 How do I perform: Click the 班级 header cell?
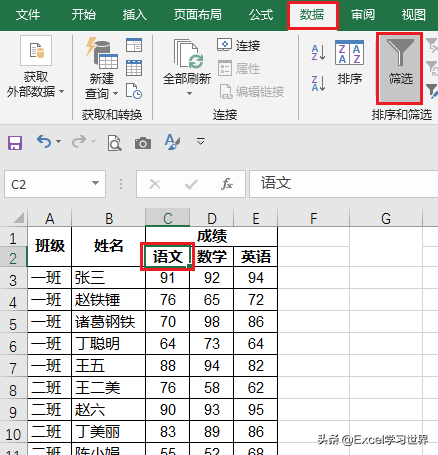click(50, 246)
